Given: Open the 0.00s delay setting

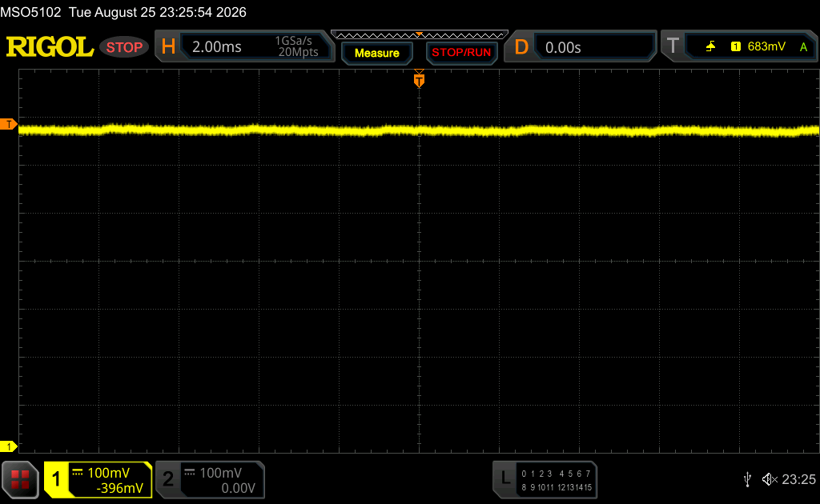Looking at the screenshot, I should (563, 47).
